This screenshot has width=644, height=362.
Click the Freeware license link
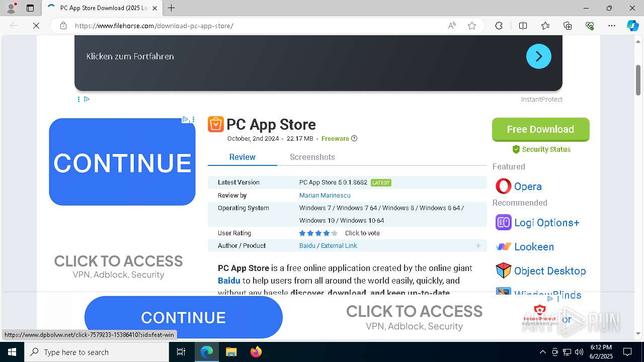tap(335, 139)
